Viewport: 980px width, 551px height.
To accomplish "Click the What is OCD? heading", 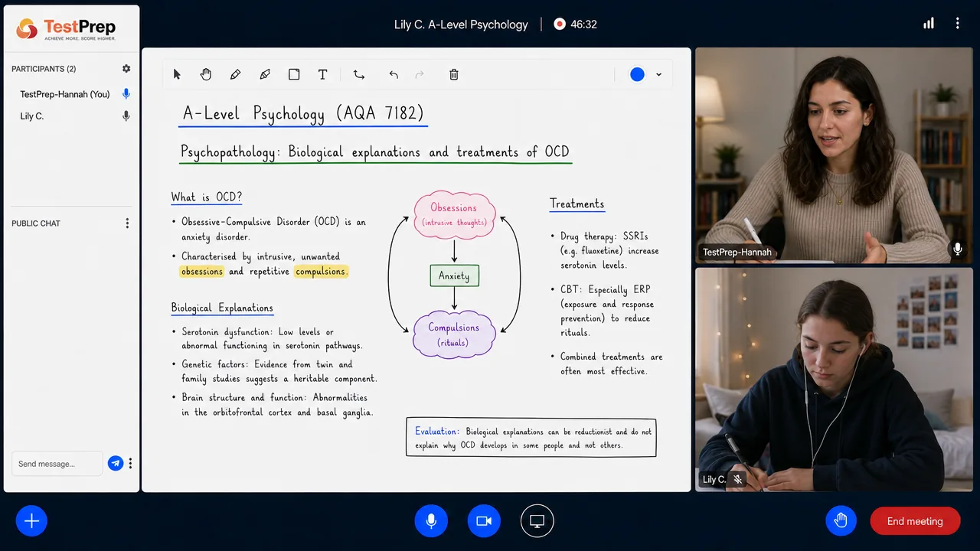I will 207,197.
